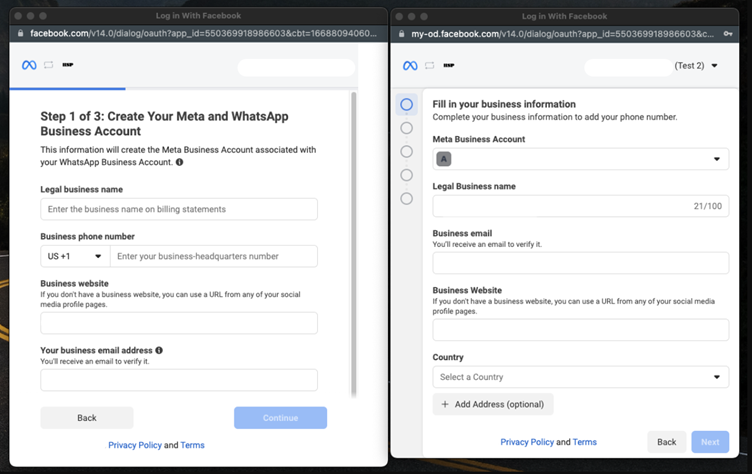Click the gray A avatar in Meta Business Account
The height and width of the screenshot is (474, 752).
pos(444,159)
